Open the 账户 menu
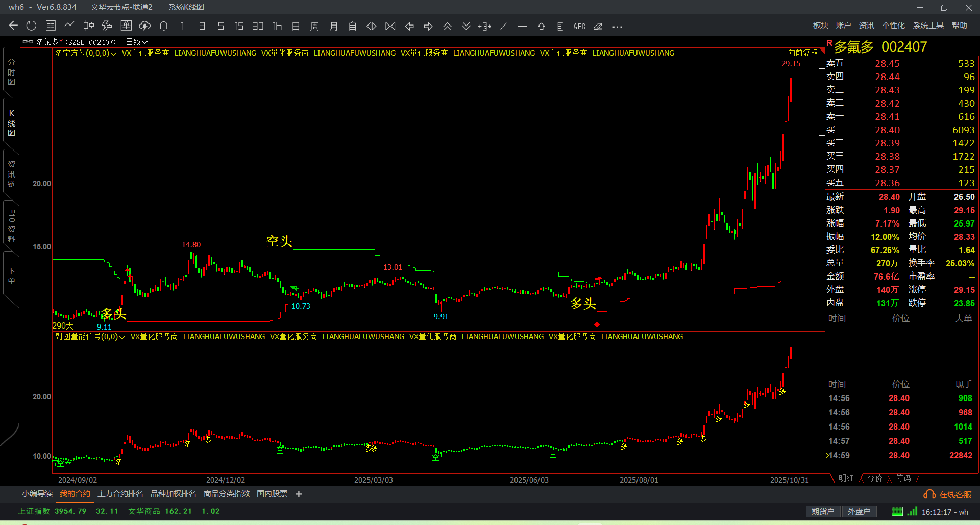The image size is (980, 525). tap(844, 26)
